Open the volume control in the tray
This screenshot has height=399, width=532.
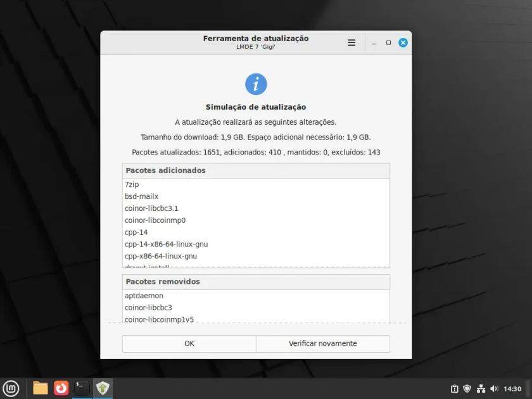click(495, 389)
